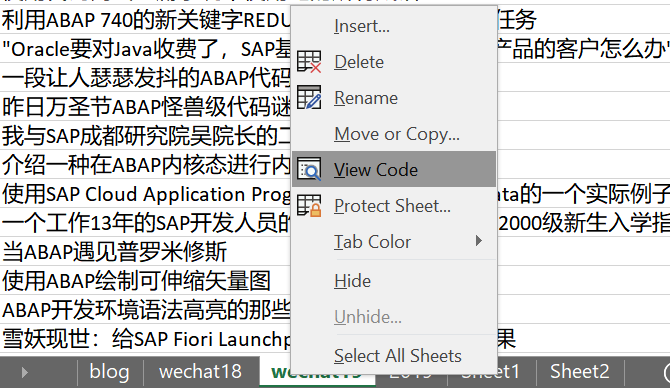
Task: Click the sheet tab scroll right arrow
Action: (x=24, y=373)
